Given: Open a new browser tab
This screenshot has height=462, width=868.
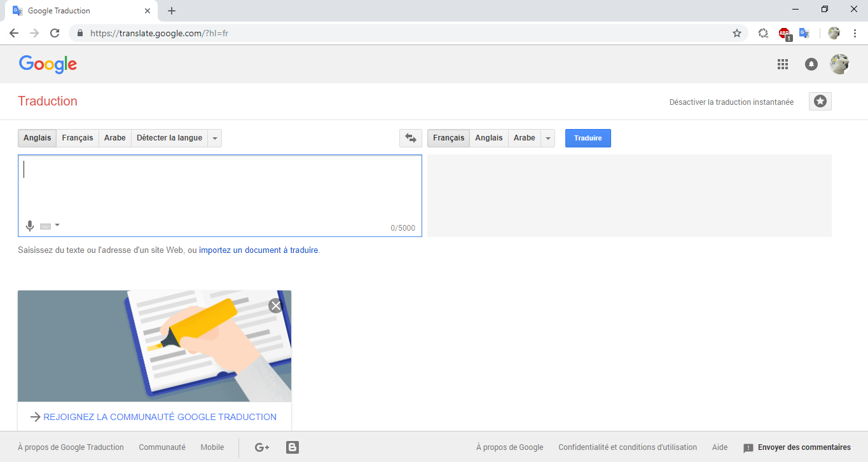Looking at the screenshot, I should pos(172,11).
